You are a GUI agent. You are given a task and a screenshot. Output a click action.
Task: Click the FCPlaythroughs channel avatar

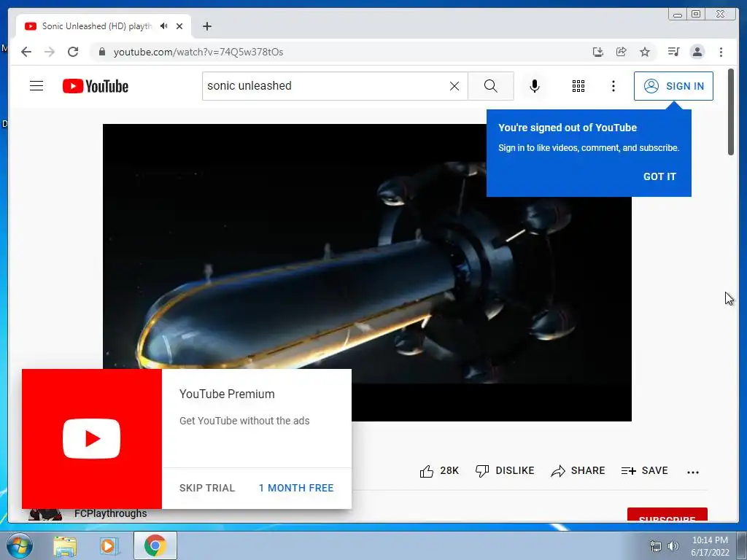45,514
